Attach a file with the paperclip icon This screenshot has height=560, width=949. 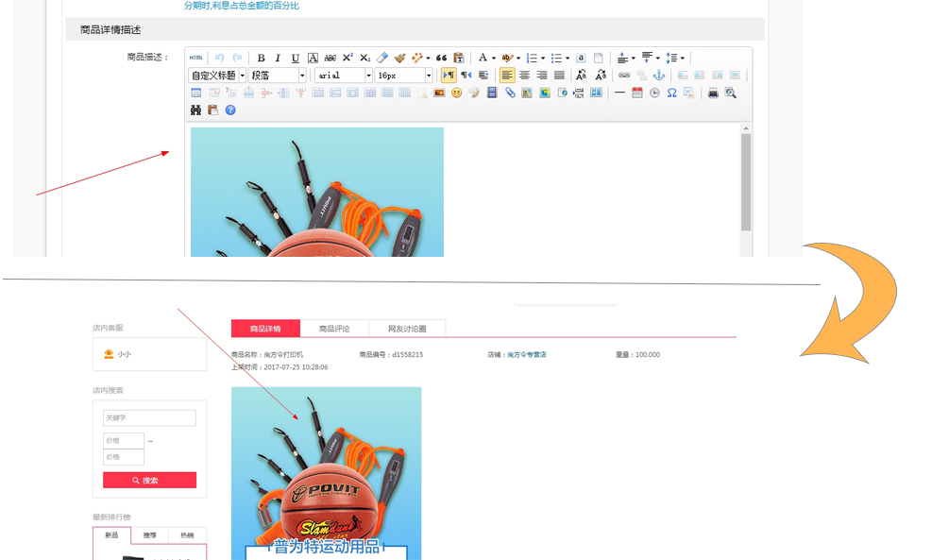[510, 93]
